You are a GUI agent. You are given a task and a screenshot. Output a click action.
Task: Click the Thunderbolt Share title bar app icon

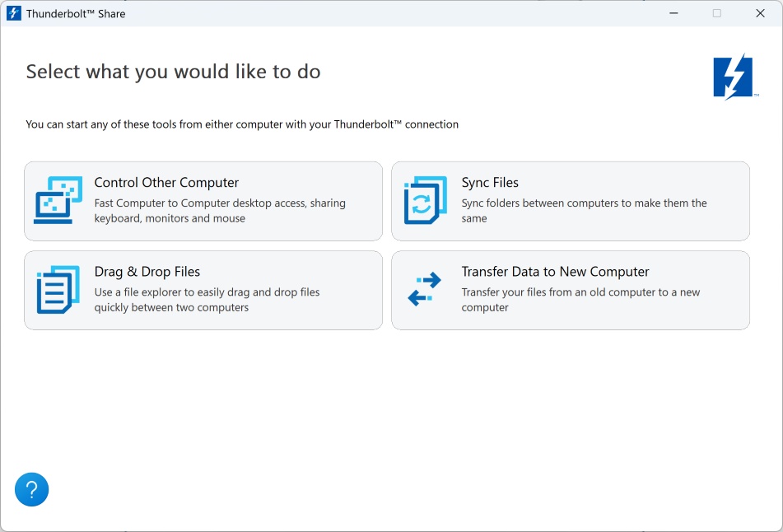(x=13, y=13)
